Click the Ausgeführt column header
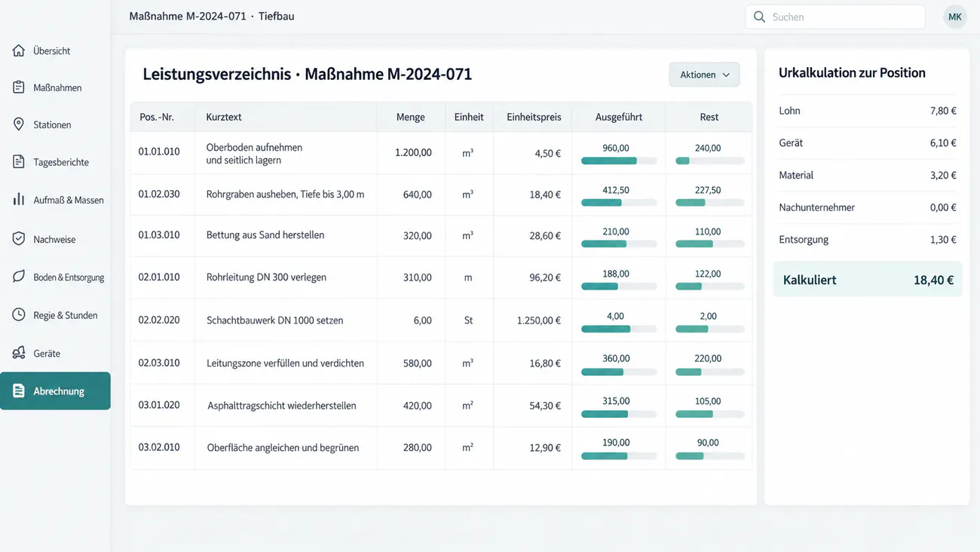 (x=619, y=117)
